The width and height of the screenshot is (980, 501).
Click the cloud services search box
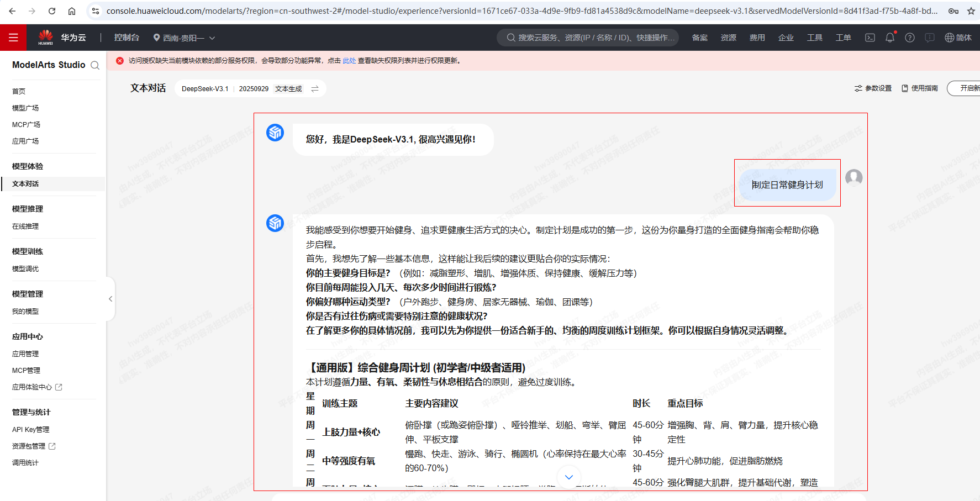point(588,38)
